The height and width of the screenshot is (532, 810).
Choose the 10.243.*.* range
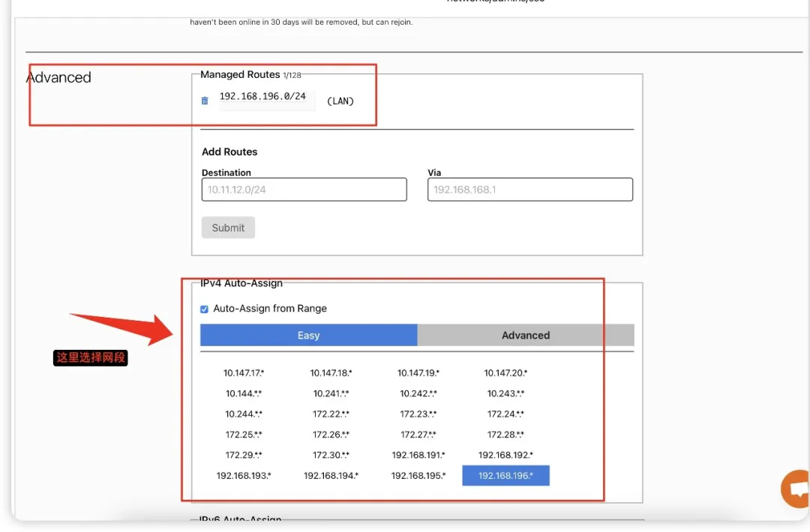pyautogui.click(x=505, y=393)
